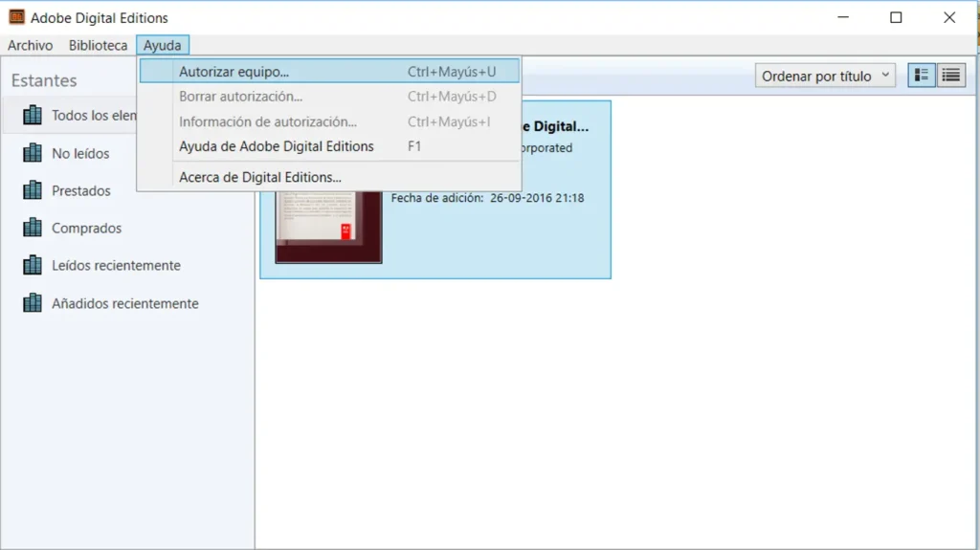Click the bookshelf icon beside Leídos recientemente

point(33,265)
